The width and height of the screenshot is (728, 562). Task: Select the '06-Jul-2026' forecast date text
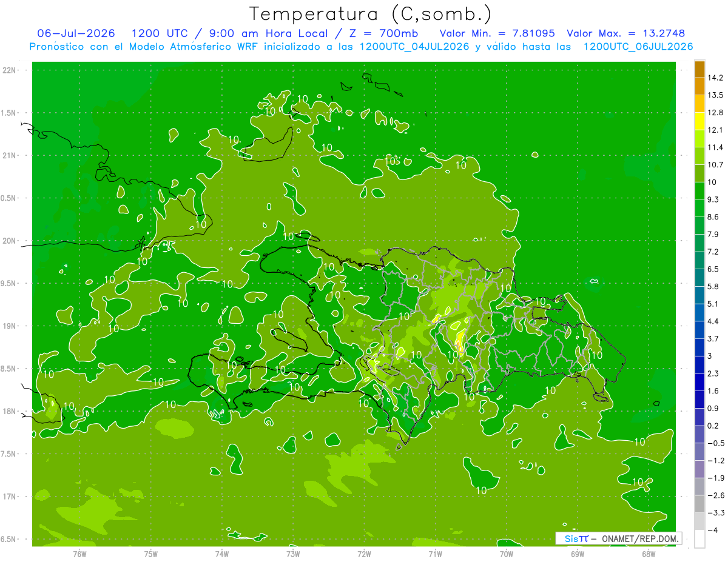tap(76, 33)
